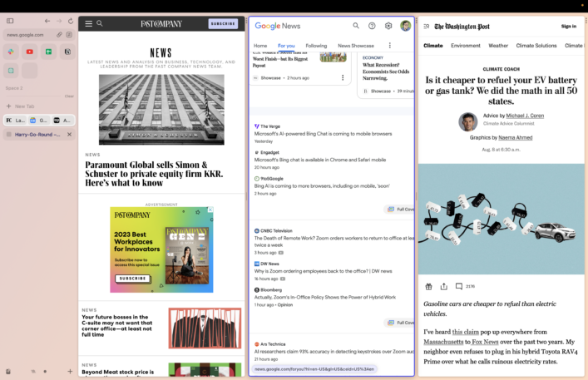Open Full Coverage for the Bing stories
This screenshot has width=588, height=380.
401,209
